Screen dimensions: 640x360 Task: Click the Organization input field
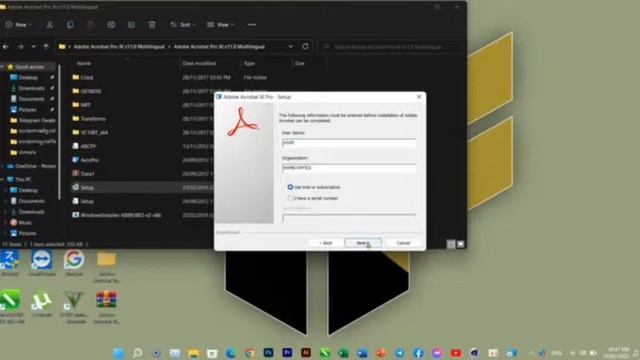pos(349,168)
